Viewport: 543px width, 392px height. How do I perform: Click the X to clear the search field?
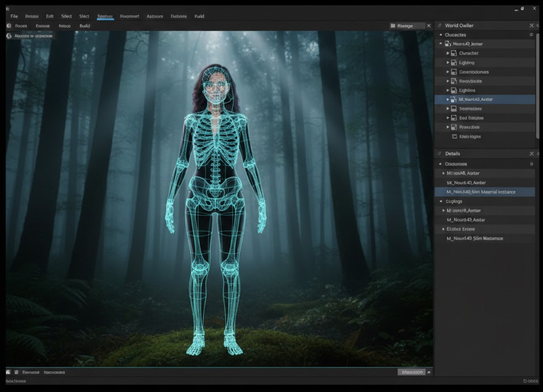point(428,26)
